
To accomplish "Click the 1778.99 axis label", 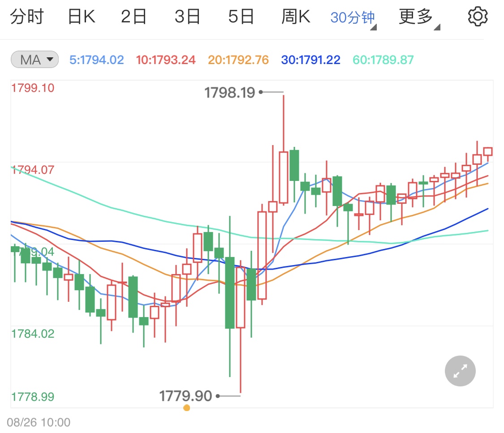I will (x=33, y=397).
